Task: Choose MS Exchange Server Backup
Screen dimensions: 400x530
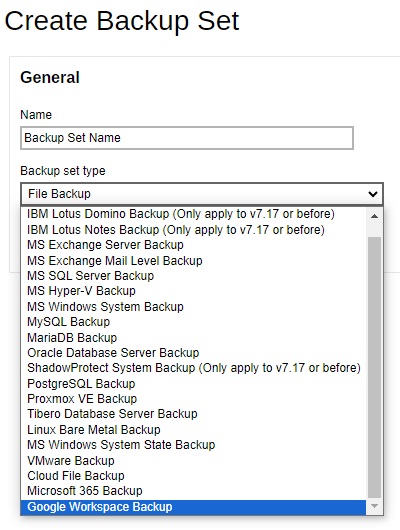Action: [193, 245]
